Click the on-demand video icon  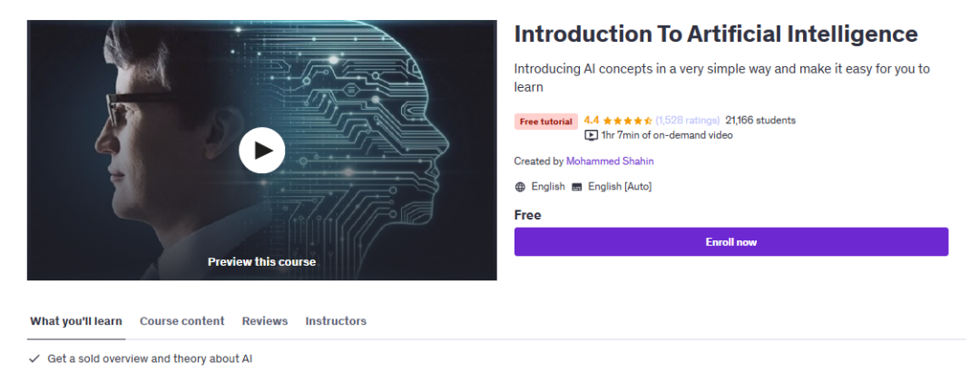[x=591, y=135]
